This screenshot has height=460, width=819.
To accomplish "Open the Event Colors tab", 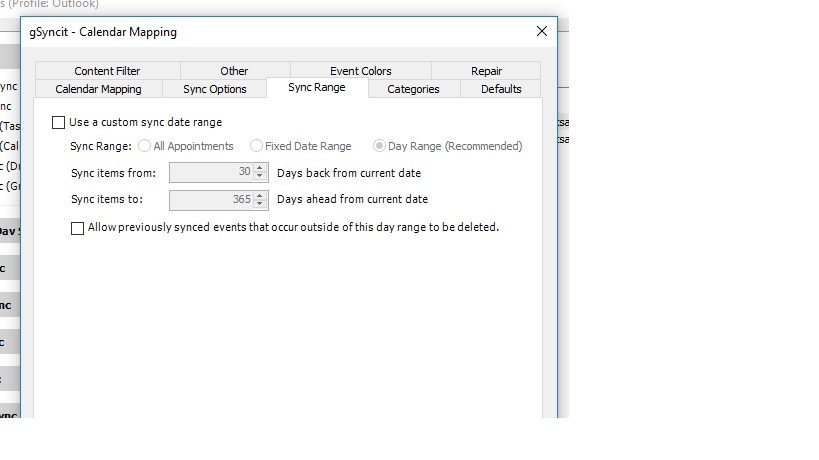I will click(x=360, y=71).
